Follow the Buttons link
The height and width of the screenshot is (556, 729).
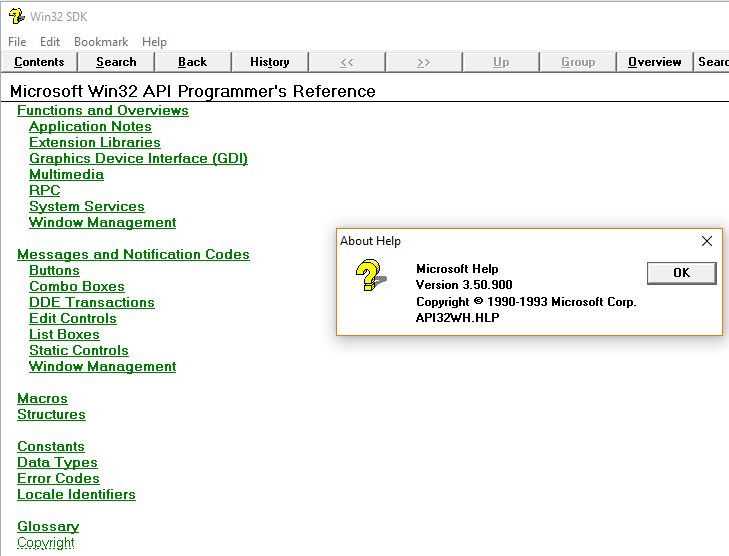[x=54, y=270]
